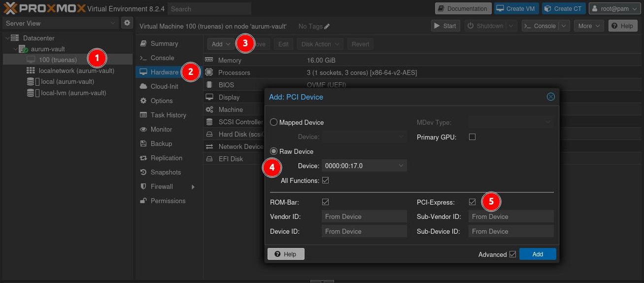Click the localnetwork grid icon

[31, 71]
